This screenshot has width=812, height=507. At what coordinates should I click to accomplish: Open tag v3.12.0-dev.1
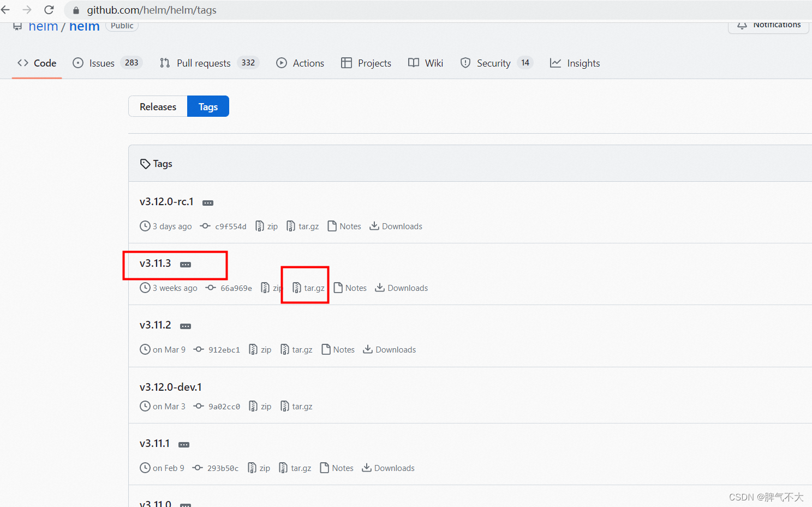[x=171, y=387]
